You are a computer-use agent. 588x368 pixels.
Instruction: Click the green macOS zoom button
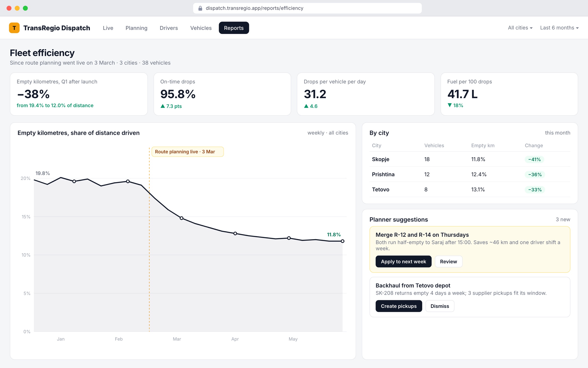[x=25, y=8]
